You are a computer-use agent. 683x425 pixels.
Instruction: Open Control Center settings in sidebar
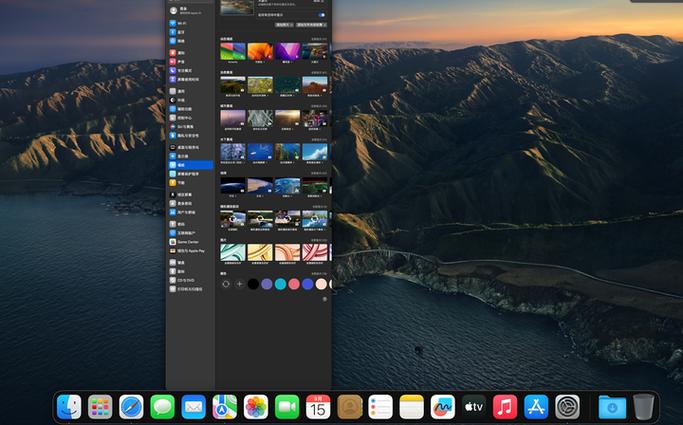tap(185, 118)
